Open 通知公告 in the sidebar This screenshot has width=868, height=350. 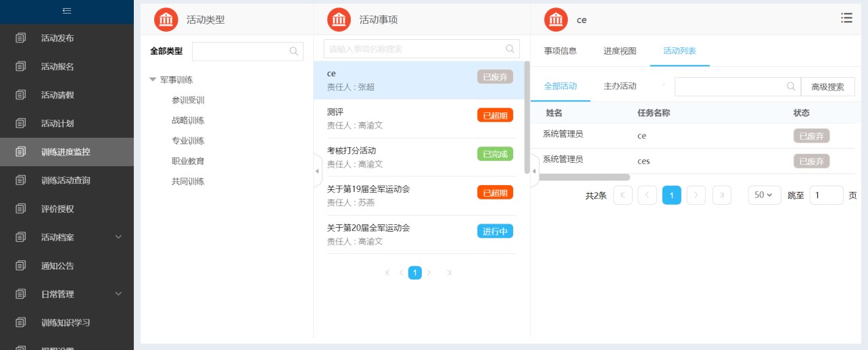57,266
